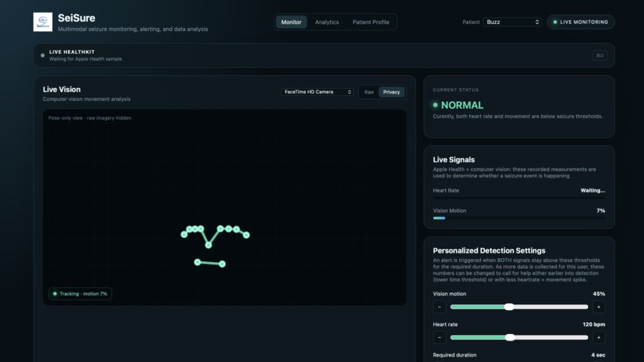Image resolution: width=644 pixels, height=362 pixels.
Task: Click the SeiSure app title
Action: click(77, 18)
